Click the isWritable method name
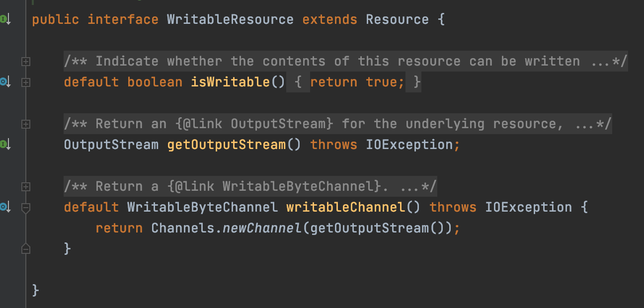Viewport: 644px width, 308px height. (230, 82)
